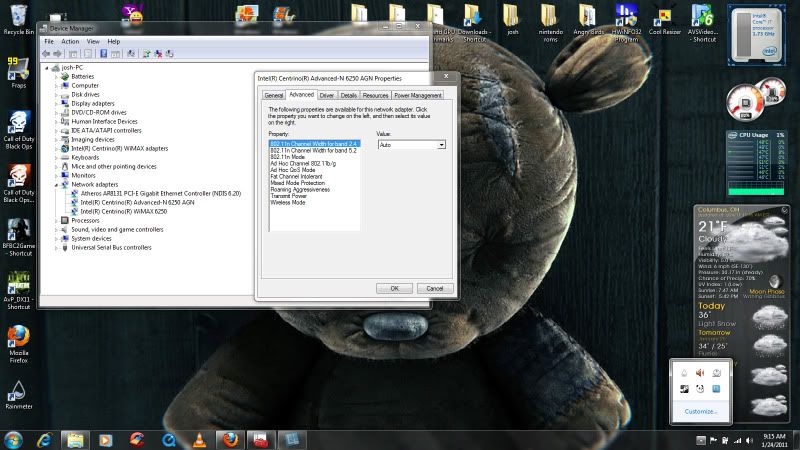Open Windows Explorer folder on taskbar

coord(76,440)
